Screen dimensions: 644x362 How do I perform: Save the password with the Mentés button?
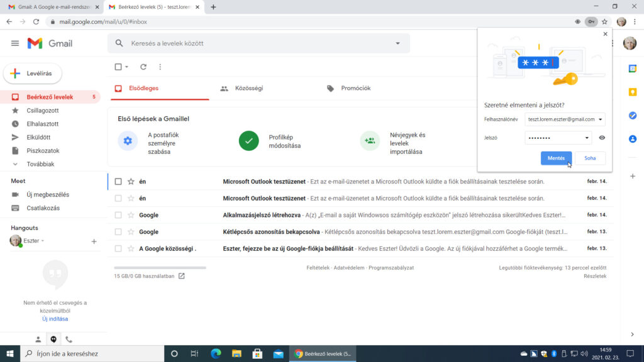[x=556, y=158]
